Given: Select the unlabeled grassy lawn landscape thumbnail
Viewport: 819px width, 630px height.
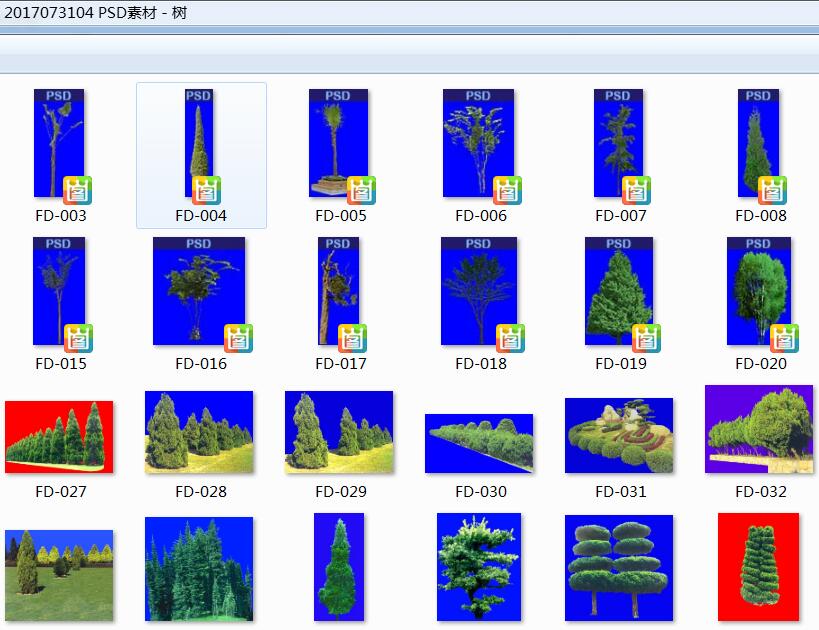Looking at the screenshot, I should 59,576.
